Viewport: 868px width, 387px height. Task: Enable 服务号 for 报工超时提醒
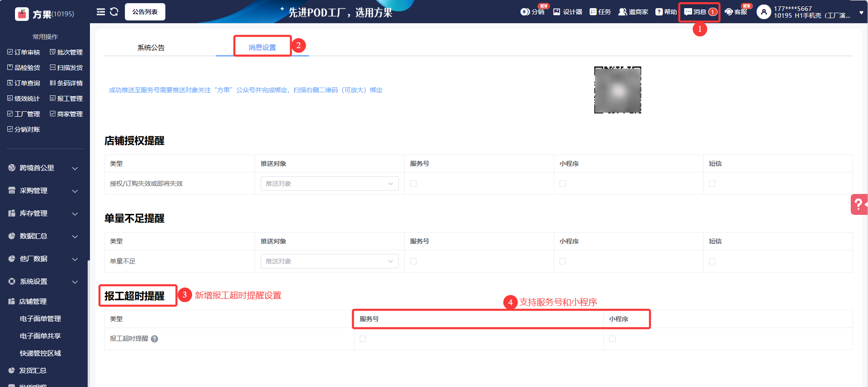coord(363,339)
